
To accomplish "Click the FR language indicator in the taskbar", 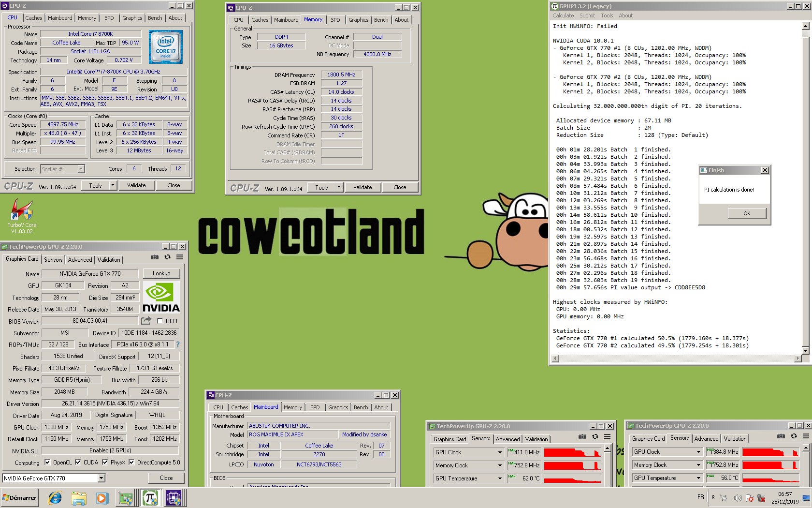I will coord(701,497).
